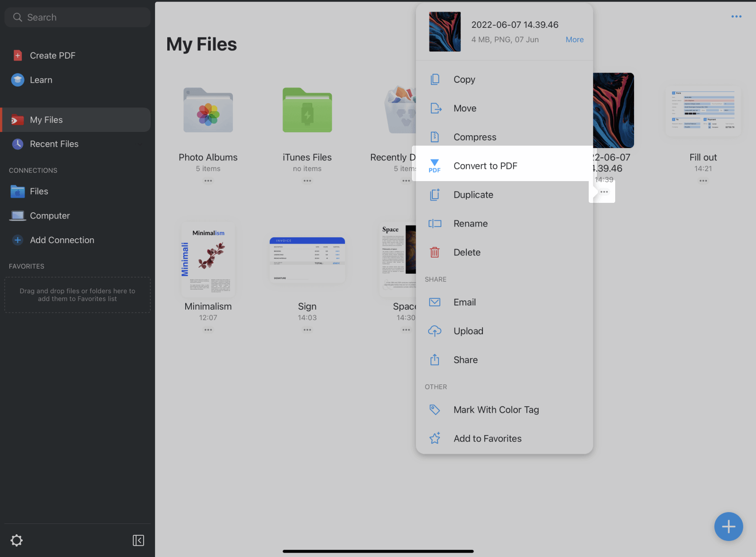Image resolution: width=756 pixels, height=557 pixels.
Task: Open more options under Recently Deleted
Action: tap(406, 181)
